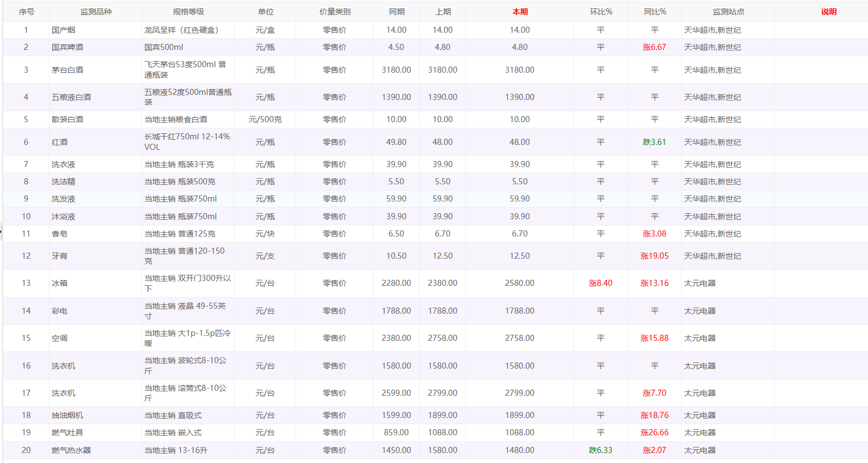Select the 彩电 product cell

(96, 311)
